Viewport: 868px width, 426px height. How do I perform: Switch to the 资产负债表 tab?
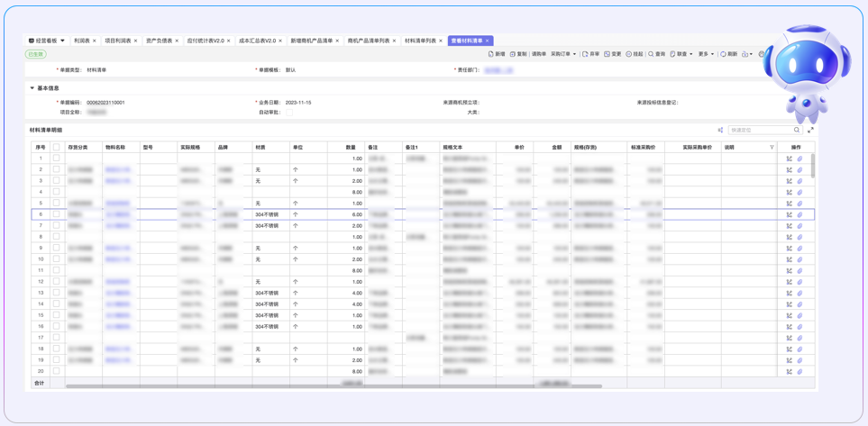159,41
